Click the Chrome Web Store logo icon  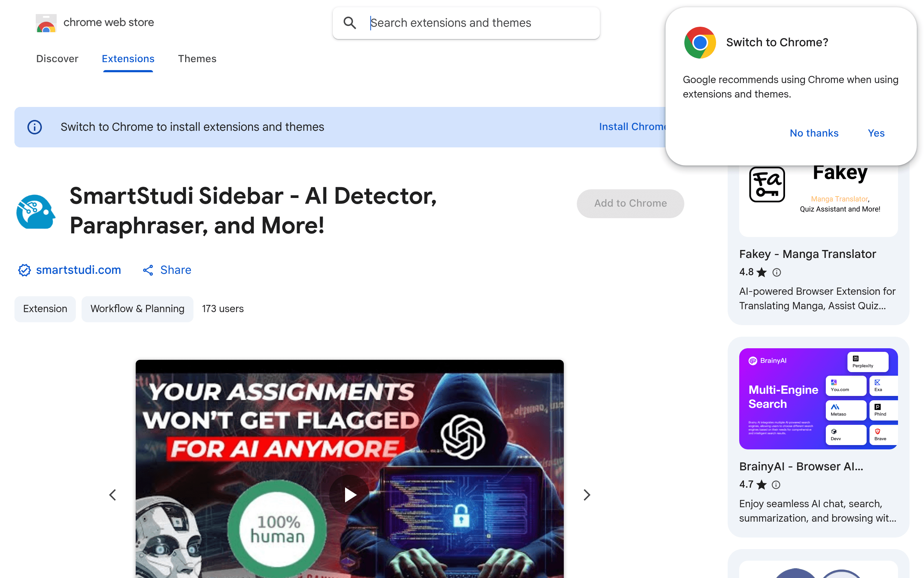(x=46, y=23)
